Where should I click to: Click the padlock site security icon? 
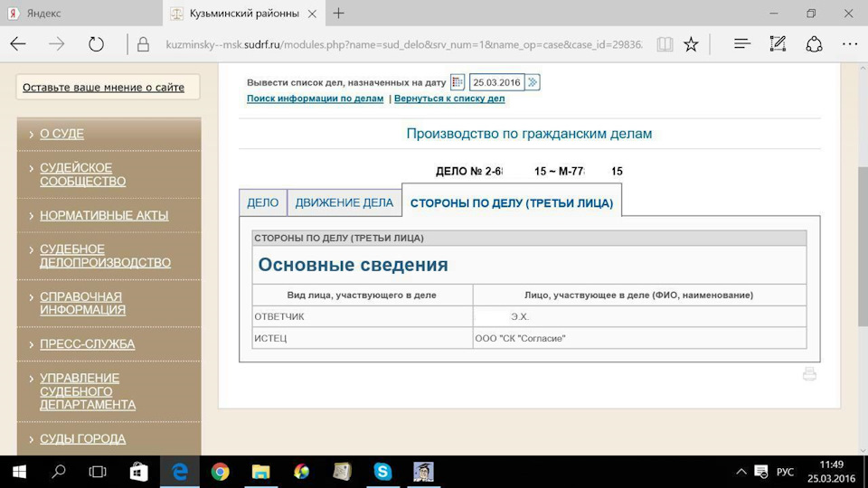point(143,44)
